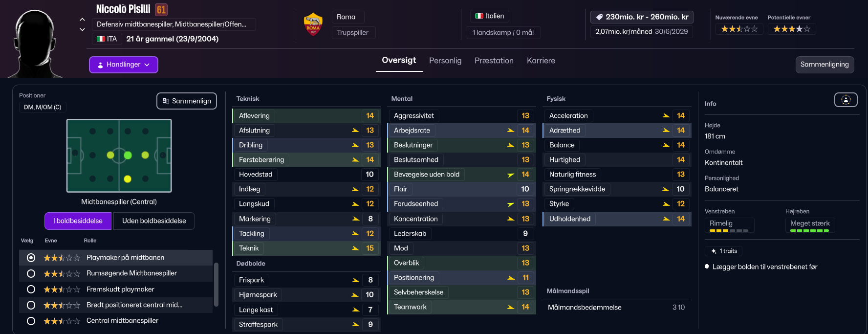Click the price tag icon by transfer value

coord(599,17)
